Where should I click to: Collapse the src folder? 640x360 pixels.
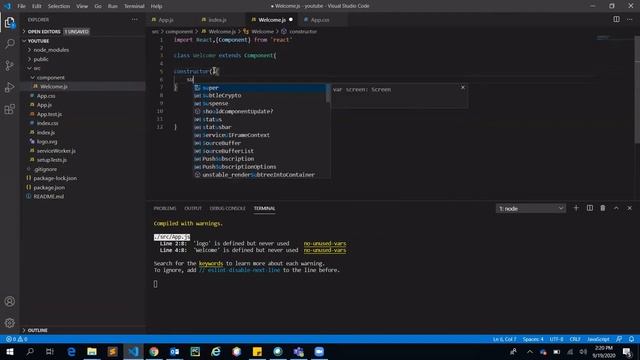[37, 68]
